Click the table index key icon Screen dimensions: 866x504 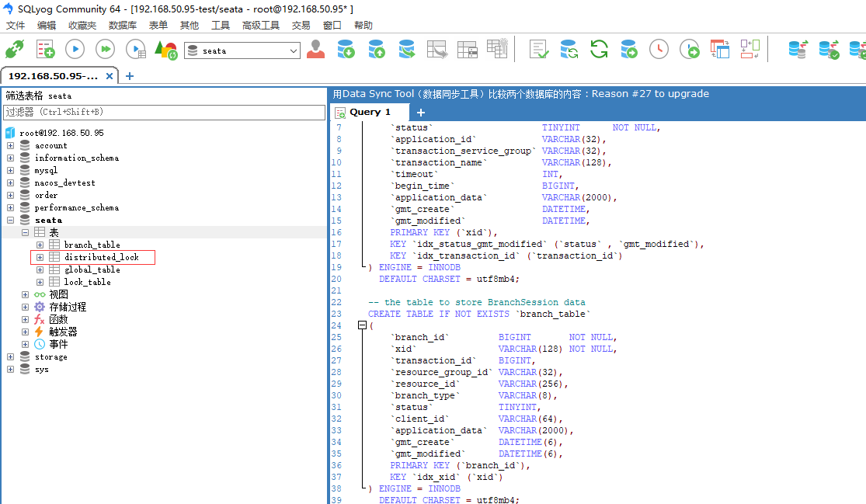pos(497,48)
